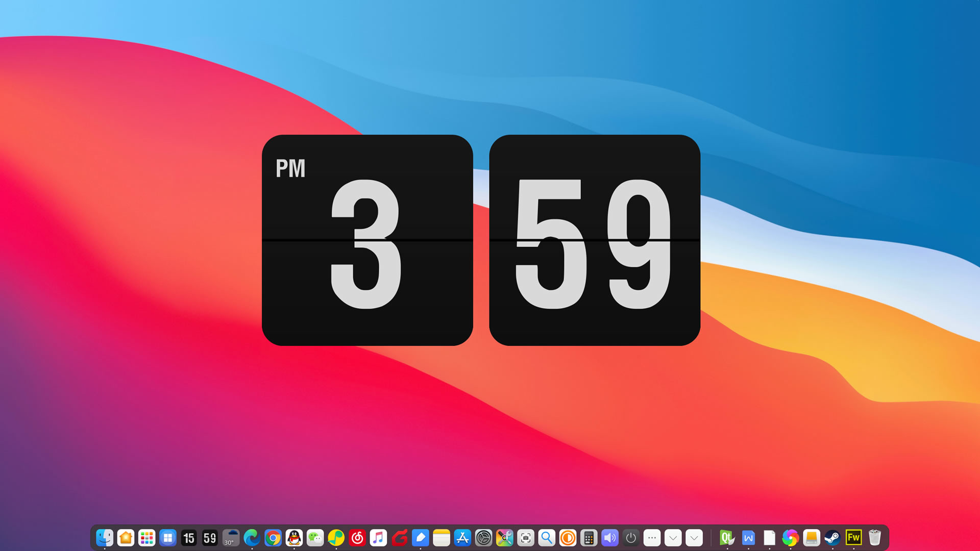The width and height of the screenshot is (980, 551).
Task: Open the WPS Writer app
Action: coord(749,538)
